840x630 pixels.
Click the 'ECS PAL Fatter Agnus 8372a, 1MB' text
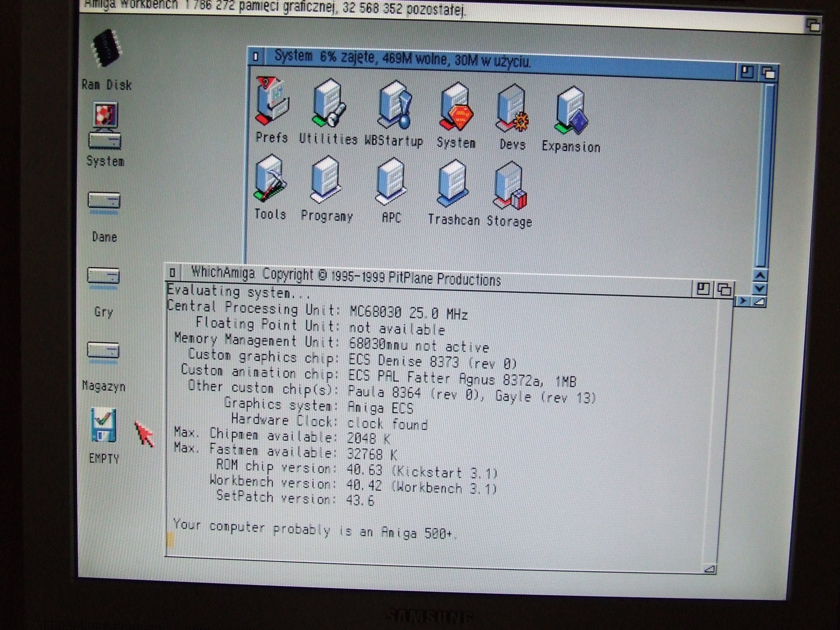(462, 378)
